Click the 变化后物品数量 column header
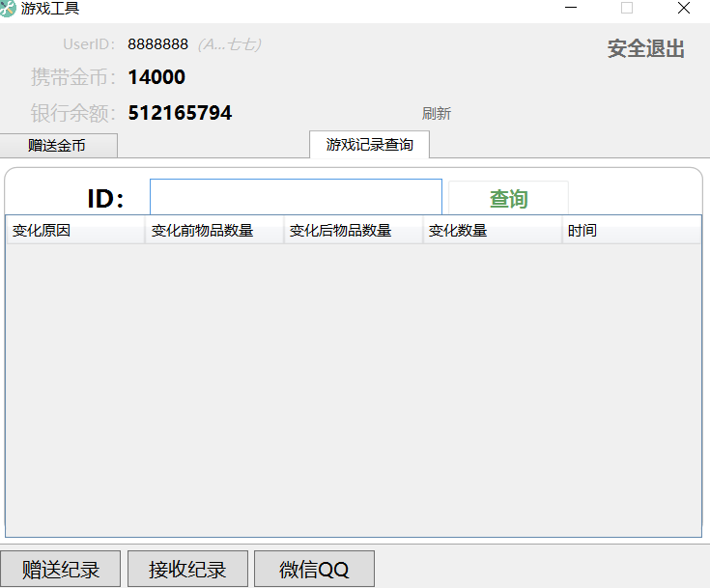This screenshot has height=588, width=710. click(x=354, y=231)
